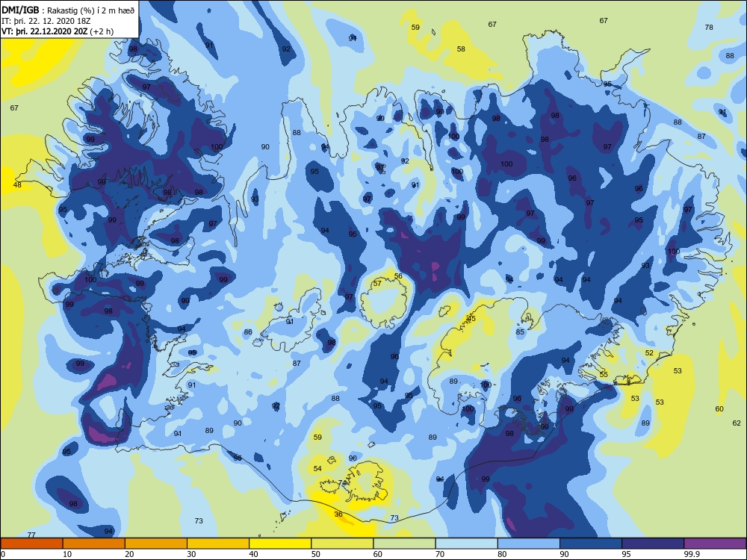Click the map value '78' in the top-right corner
Viewport: 747px width, 560px height.
coord(709,27)
